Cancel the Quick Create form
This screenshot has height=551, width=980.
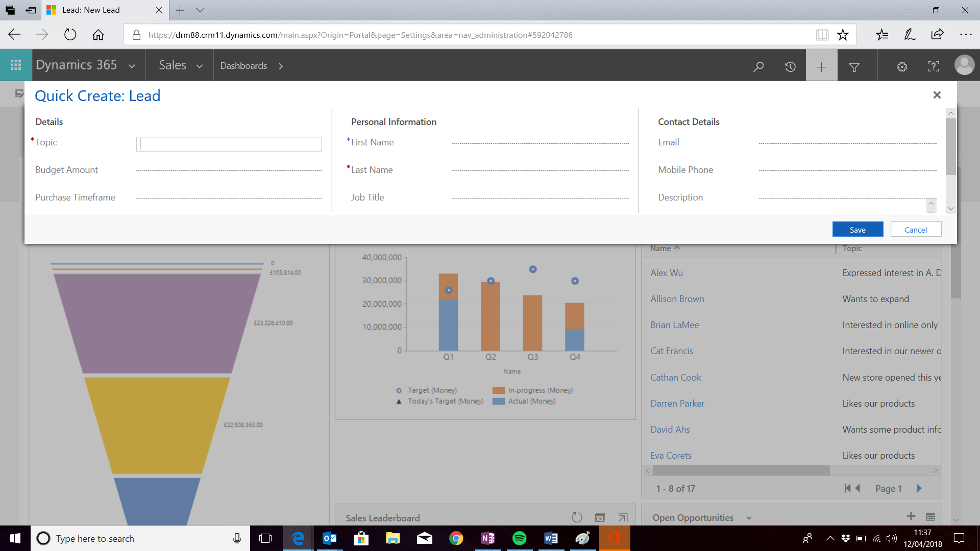pos(916,230)
